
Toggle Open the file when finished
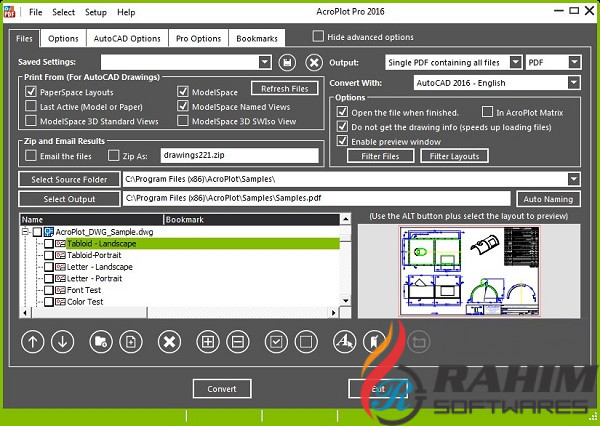tap(342, 112)
